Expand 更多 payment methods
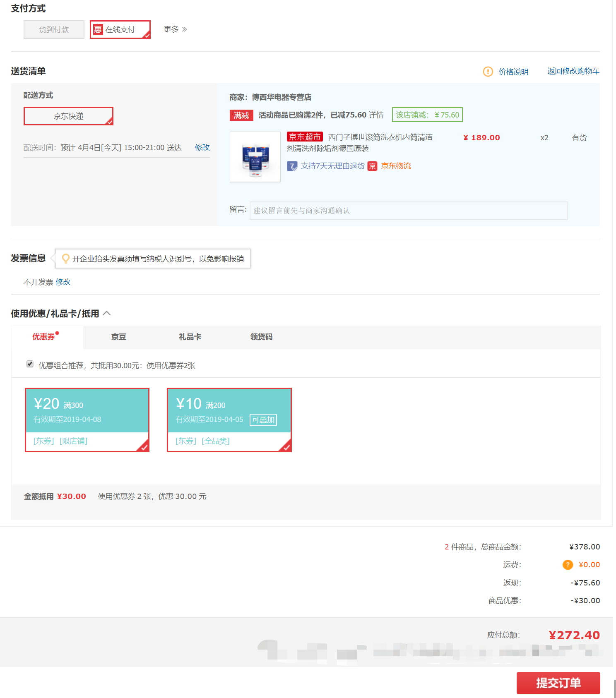This screenshot has height=698, width=616. [x=175, y=29]
